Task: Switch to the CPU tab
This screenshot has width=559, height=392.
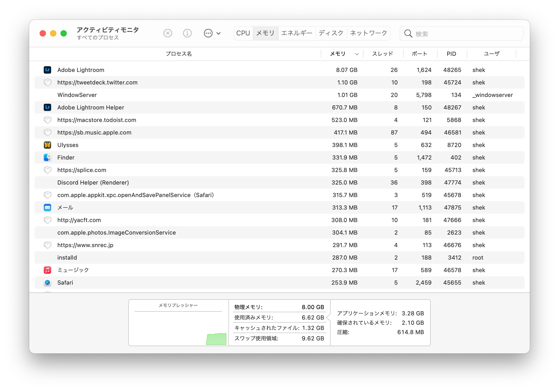Action: [x=243, y=33]
